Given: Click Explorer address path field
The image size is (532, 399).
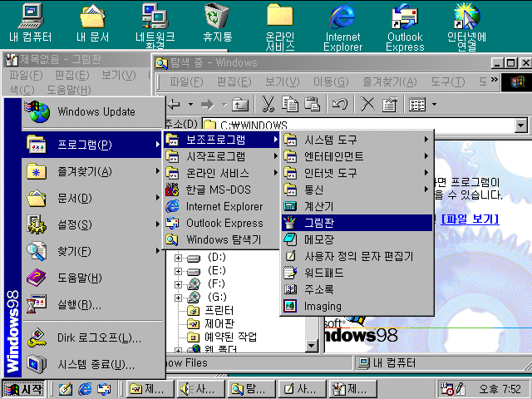Looking at the screenshot, I should (358, 126).
